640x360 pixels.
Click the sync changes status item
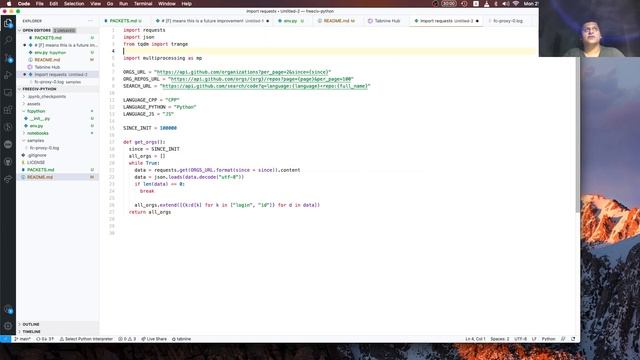[45, 339]
